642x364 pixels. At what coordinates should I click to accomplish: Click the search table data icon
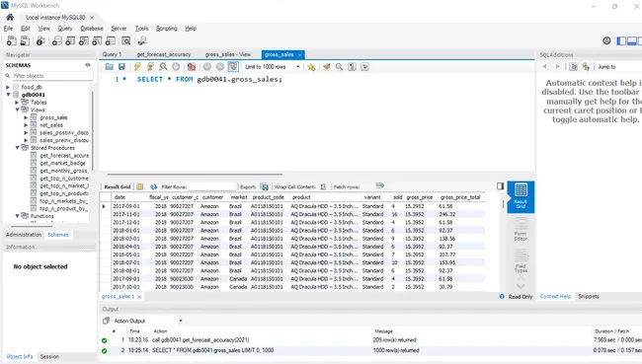click(x=126, y=40)
